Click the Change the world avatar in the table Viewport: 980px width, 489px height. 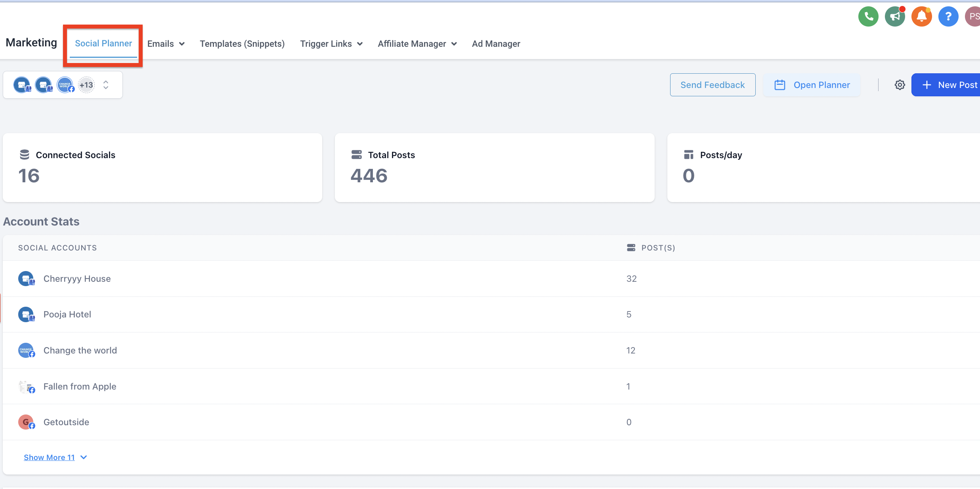click(x=26, y=350)
